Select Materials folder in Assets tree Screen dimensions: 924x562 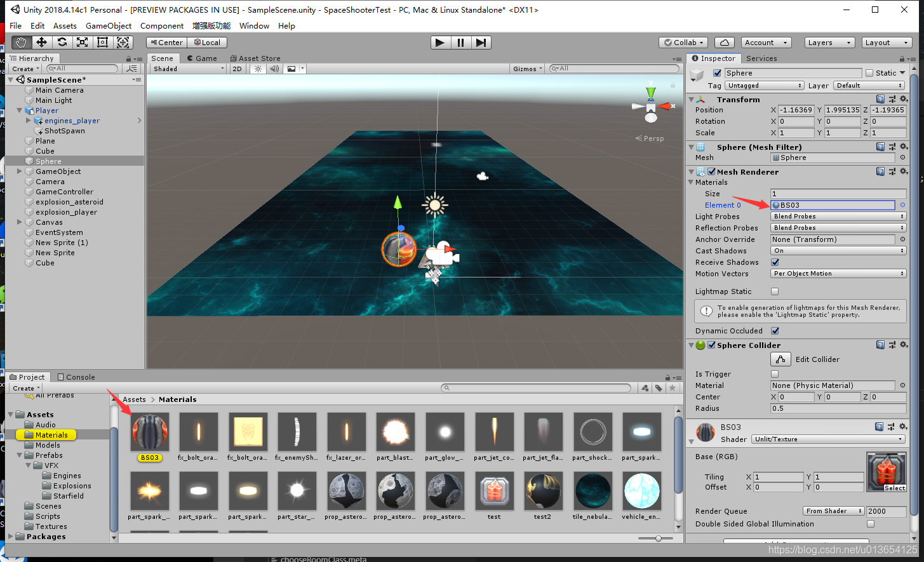coord(51,435)
